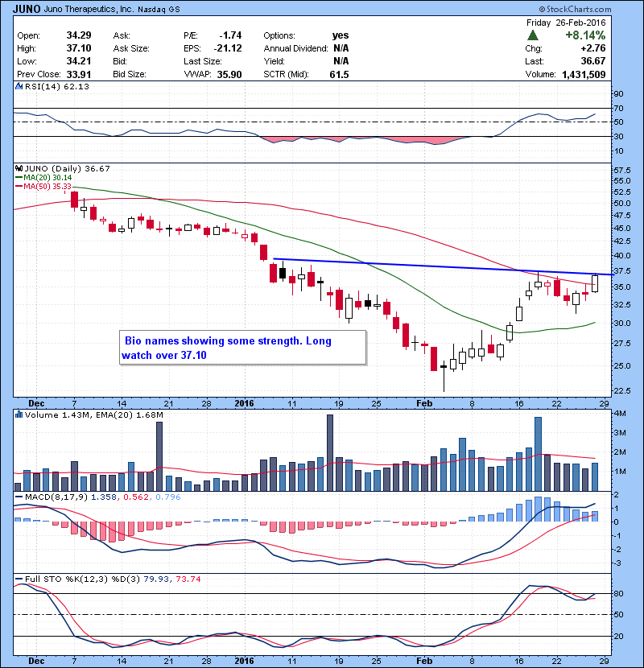
Task: Click the Juno Therapeutics, Inc. company name
Action: (x=89, y=9)
